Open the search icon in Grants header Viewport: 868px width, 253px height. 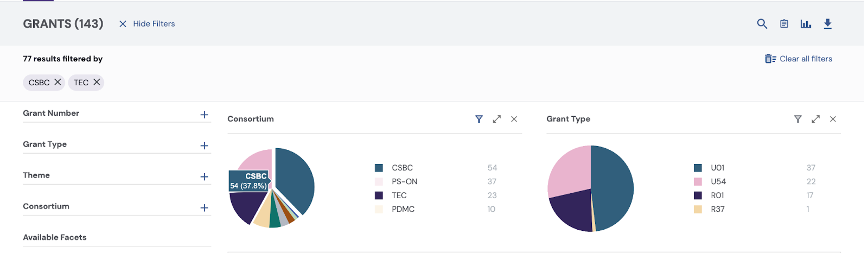click(x=762, y=24)
